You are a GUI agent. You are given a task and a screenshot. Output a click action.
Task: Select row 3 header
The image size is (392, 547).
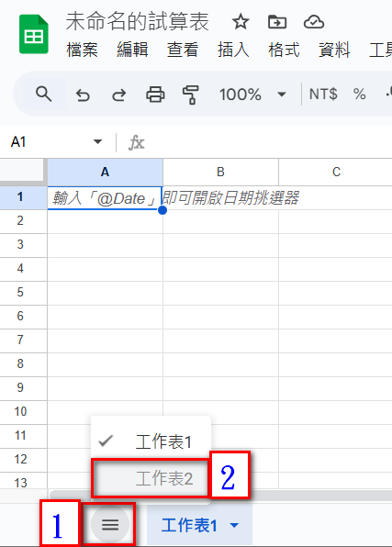pyautogui.click(x=23, y=245)
